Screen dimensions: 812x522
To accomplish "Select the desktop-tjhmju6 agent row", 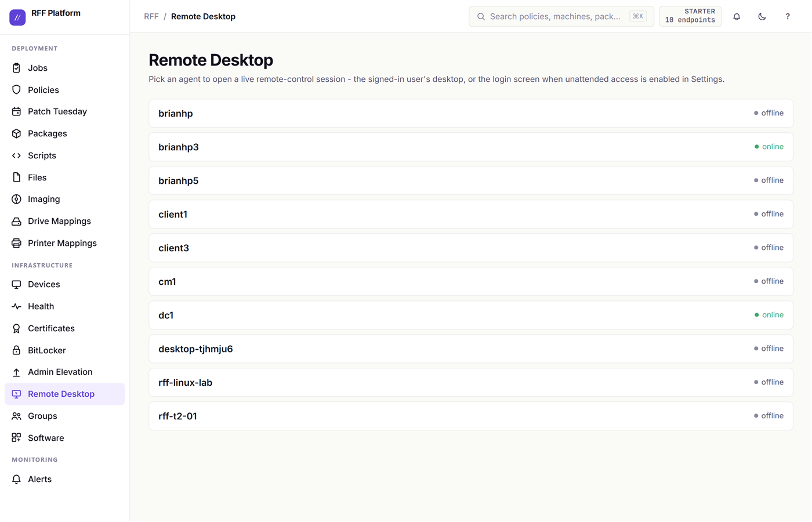I will point(471,349).
